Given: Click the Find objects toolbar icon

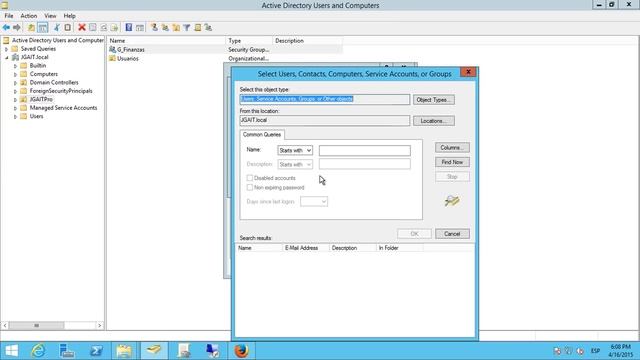Looking at the screenshot, I should coord(198,27).
